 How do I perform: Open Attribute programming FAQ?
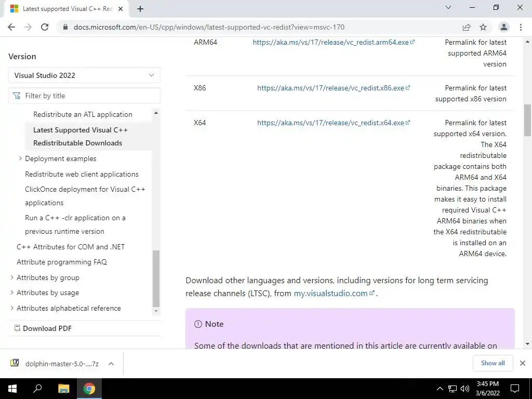click(x=62, y=262)
